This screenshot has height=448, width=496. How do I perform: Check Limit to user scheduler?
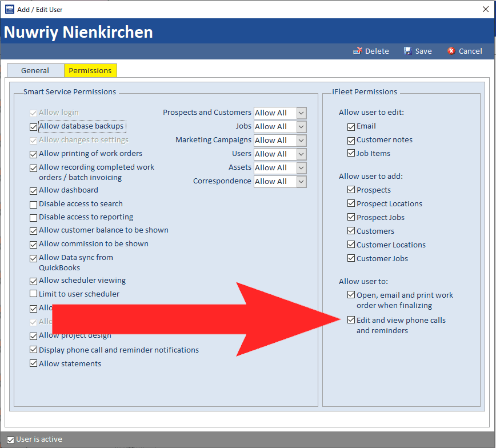tap(33, 294)
